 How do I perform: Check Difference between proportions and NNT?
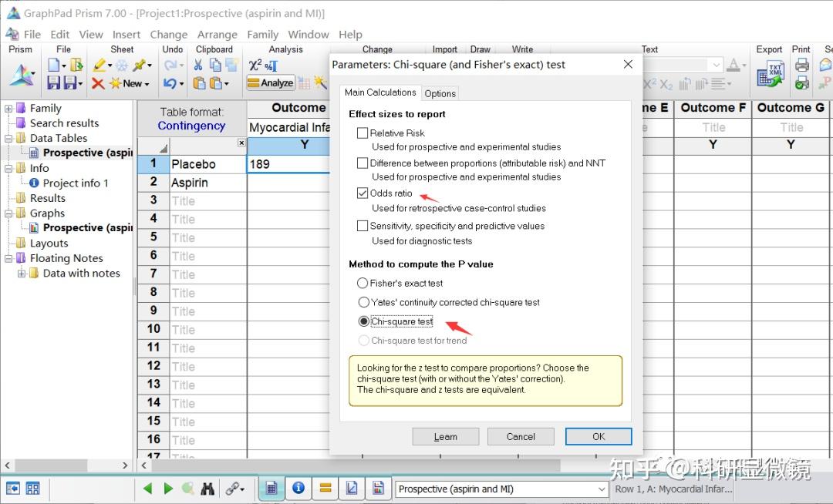pos(363,163)
